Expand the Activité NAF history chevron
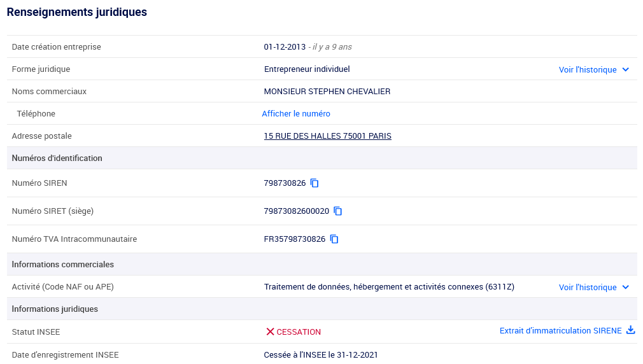This screenshot has width=643, height=364. (x=626, y=288)
